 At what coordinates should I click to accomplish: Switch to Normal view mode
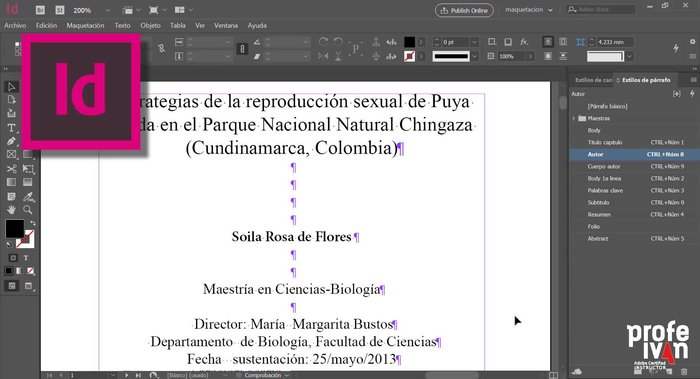point(12,286)
